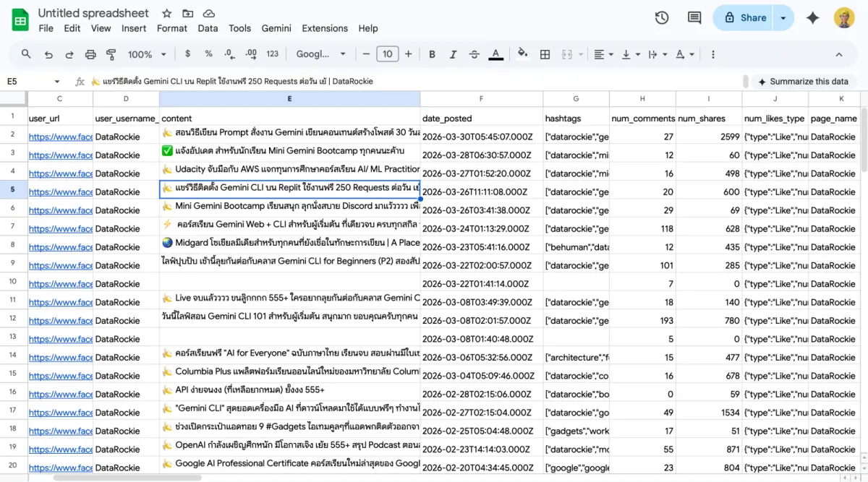
Task: Undo the last action
Action: (x=48, y=53)
